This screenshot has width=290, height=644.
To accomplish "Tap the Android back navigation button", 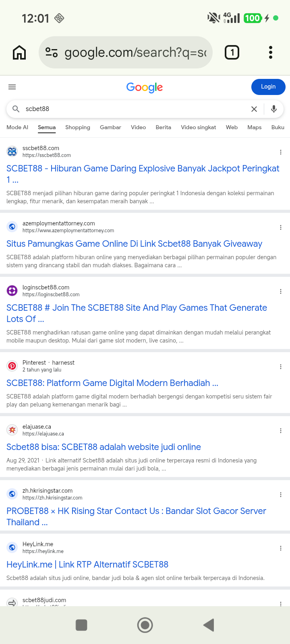I will coord(209,625).
